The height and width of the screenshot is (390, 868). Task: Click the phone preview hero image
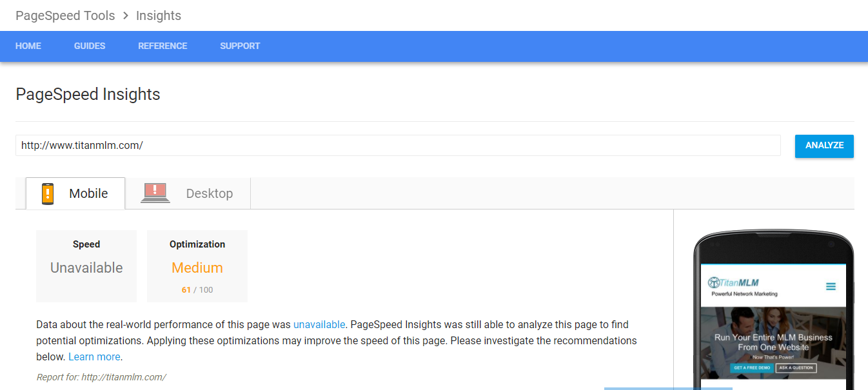coord(773,343)
